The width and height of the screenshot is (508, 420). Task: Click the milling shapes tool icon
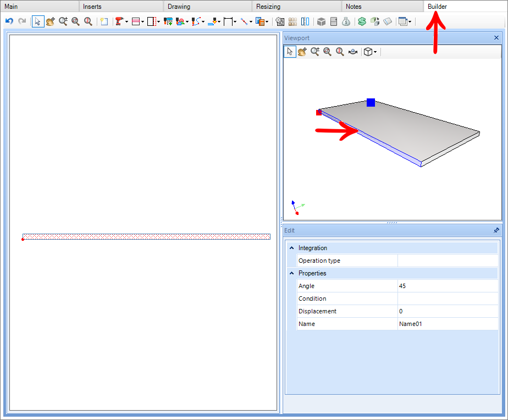tap(180, 21)
